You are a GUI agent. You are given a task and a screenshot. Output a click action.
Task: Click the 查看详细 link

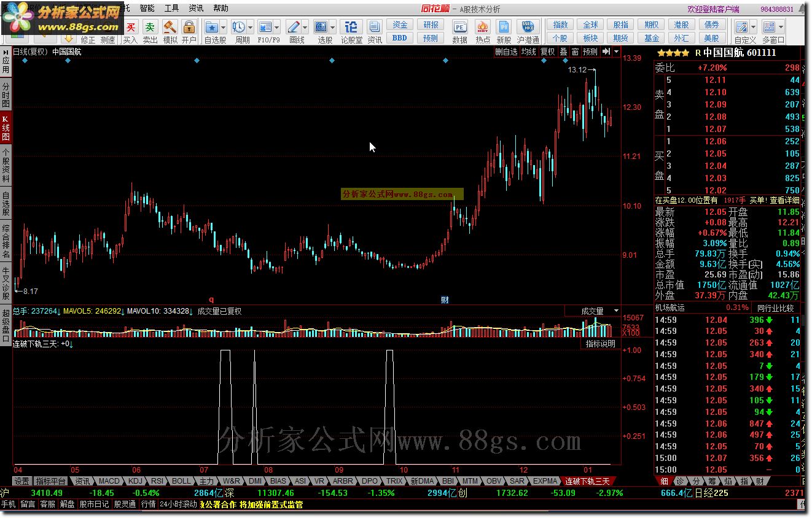tap(785, 200)
